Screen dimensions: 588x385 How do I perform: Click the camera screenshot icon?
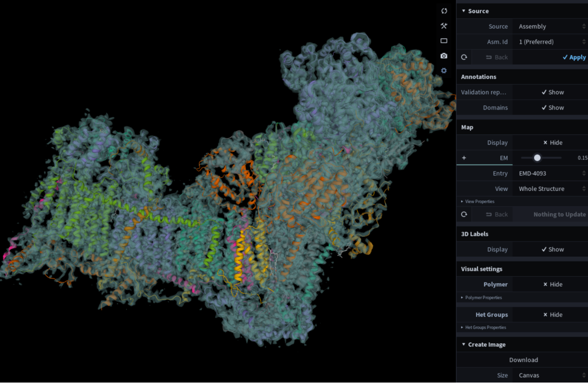pos(444,56)
